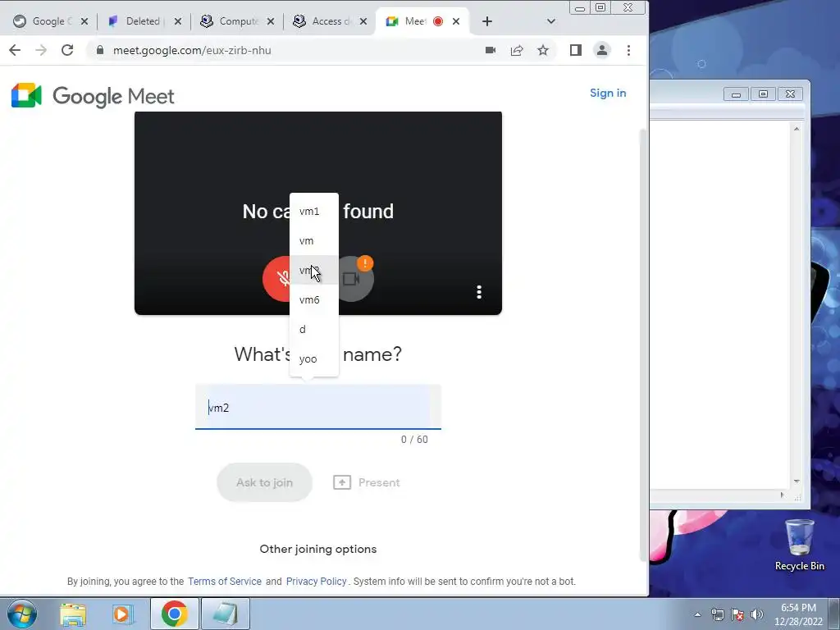Image resolution: width=840 pixels, height=630 pixels.
Task: Maximize the background window
Action: pos(763,94)
